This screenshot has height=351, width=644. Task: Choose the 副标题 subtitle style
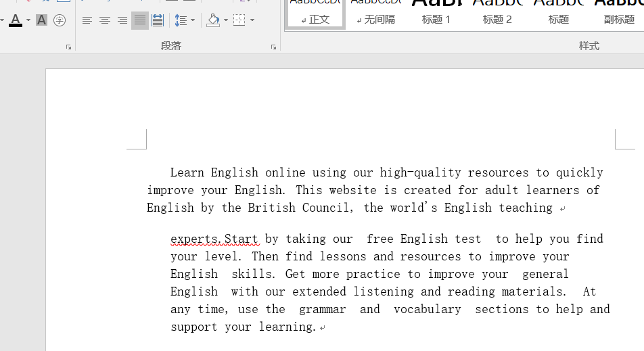pos(619,15)
